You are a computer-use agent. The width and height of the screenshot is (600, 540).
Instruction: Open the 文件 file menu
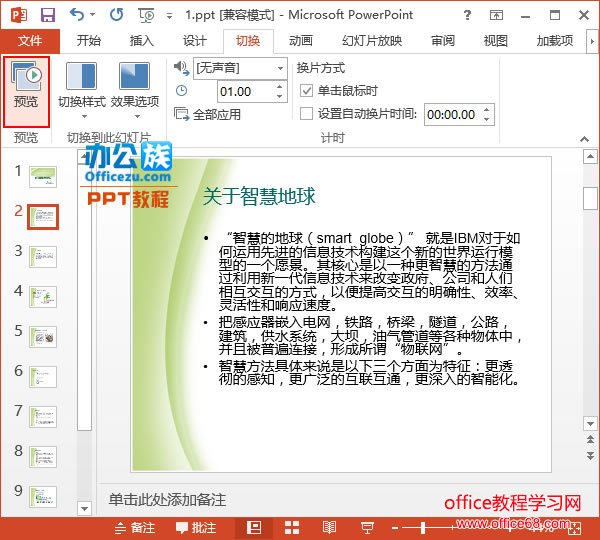click(30, 41)
